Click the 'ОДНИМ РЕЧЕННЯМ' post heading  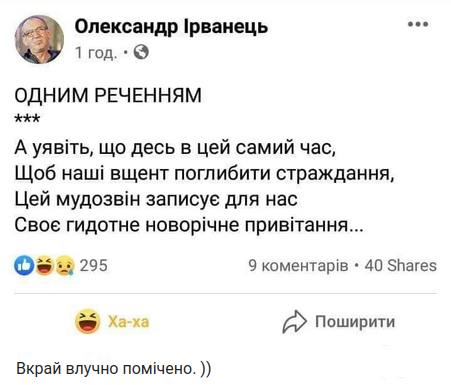(108, 96)
